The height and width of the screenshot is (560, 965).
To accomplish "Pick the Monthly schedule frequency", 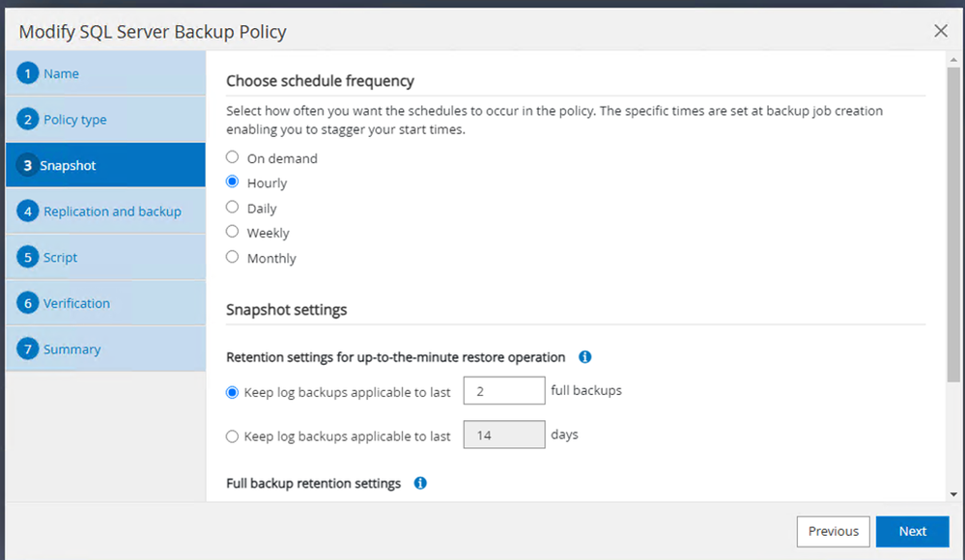I will coord(232,258).
